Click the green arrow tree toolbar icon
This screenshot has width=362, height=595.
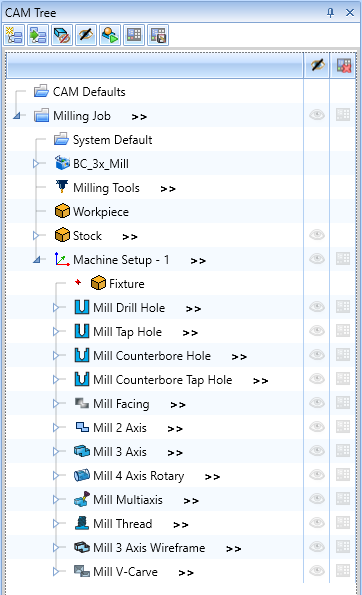click(38, 35)
